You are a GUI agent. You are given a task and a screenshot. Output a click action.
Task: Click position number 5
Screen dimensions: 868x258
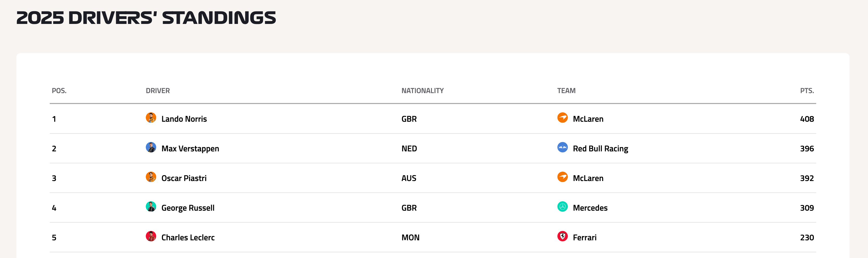tap(54, 237)
